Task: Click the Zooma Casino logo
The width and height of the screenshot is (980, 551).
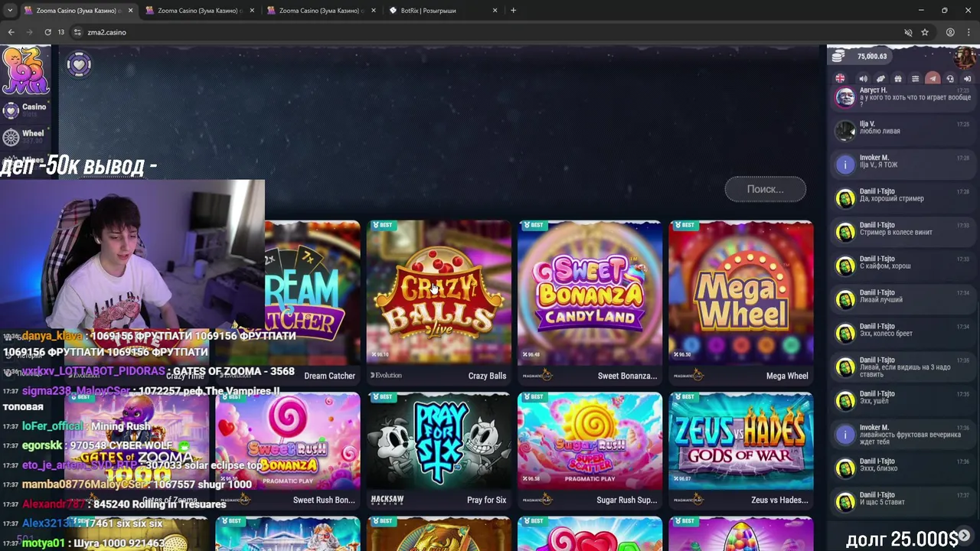Action: point(25,70)
